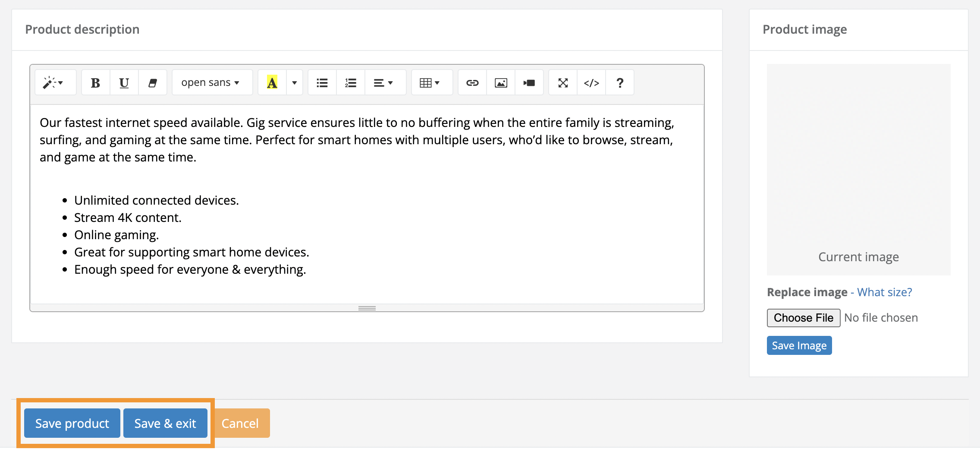Click Choose File to replace the image
Image resolution: width=980 pixels, height=449 pixels.
tap(803, 318)
